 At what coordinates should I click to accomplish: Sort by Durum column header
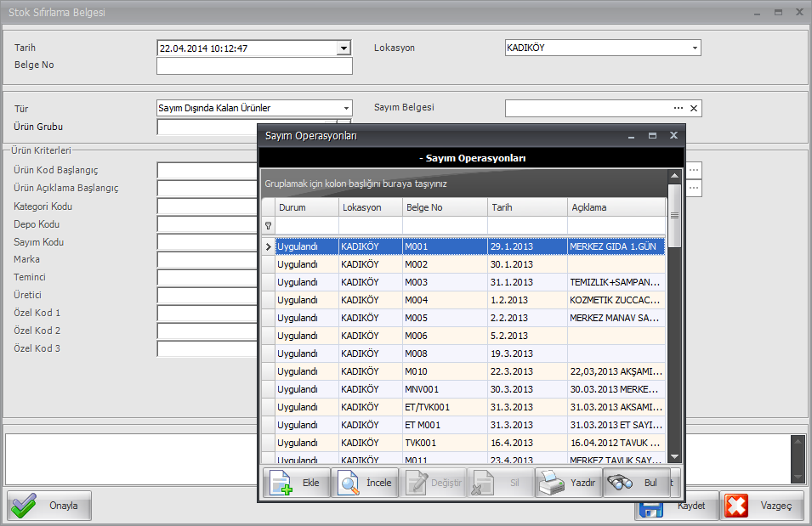(307, 207)
